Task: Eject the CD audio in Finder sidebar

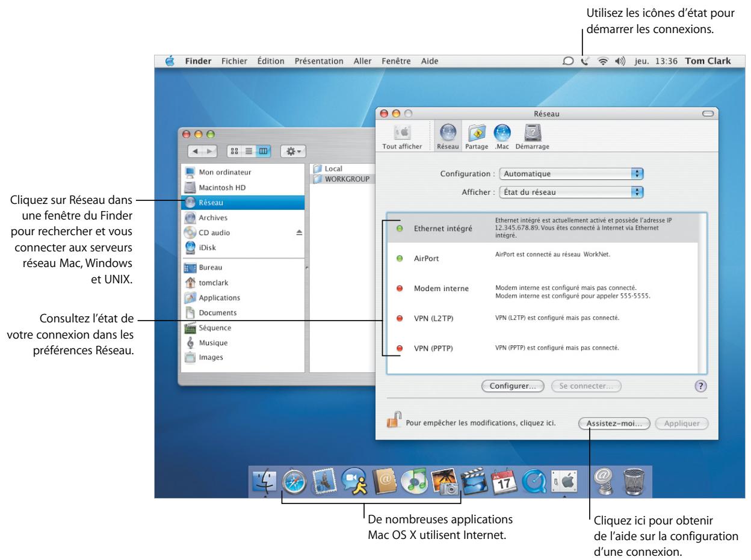Action: [300, 233]
